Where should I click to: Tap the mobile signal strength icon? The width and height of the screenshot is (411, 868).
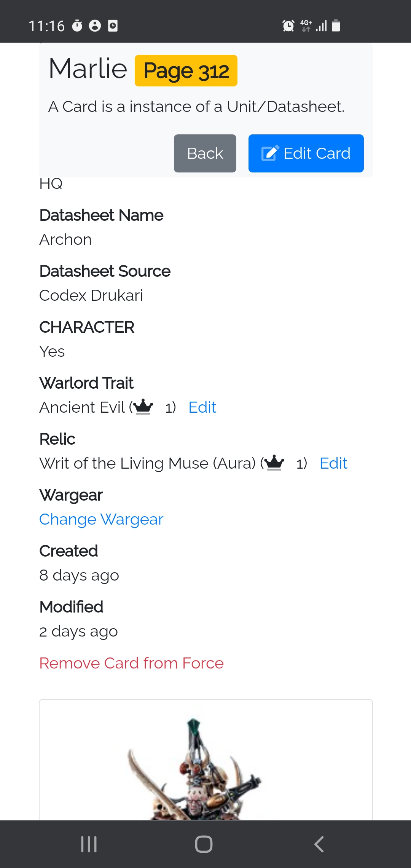click(322, 26)
